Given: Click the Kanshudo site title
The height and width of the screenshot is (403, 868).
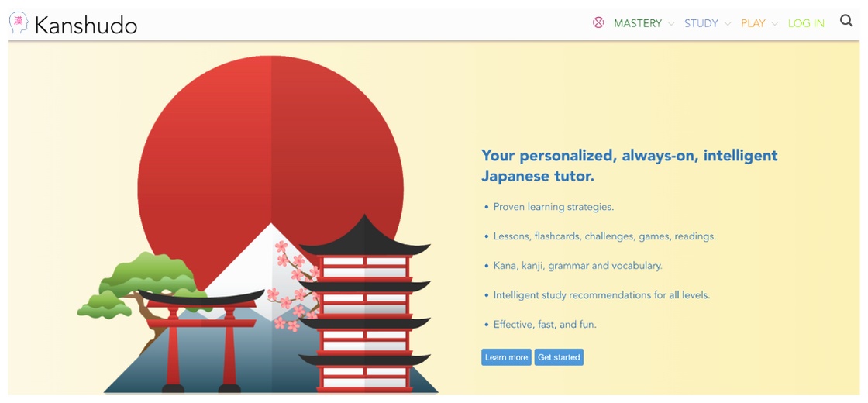Looking at the screenshot, I should point(86,25).
